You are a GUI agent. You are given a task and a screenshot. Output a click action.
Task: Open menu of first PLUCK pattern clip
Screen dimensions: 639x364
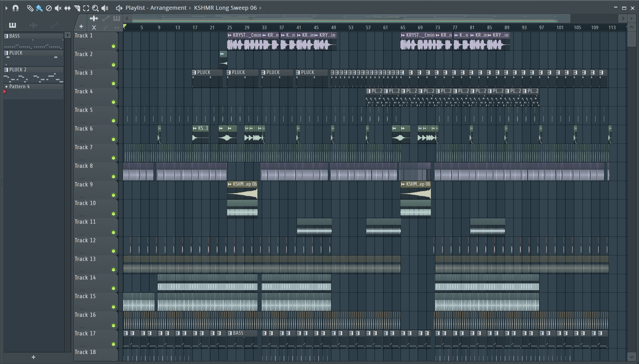[x=194, y=72]
